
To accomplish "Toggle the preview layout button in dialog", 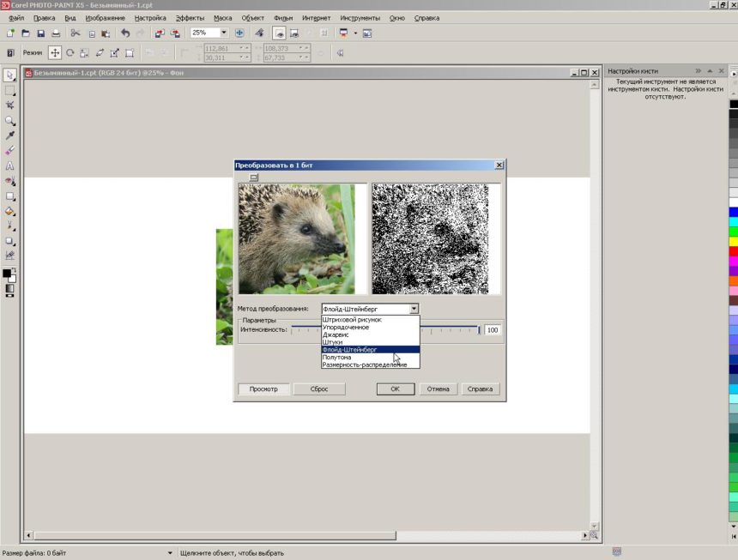I will click(253, 178).
